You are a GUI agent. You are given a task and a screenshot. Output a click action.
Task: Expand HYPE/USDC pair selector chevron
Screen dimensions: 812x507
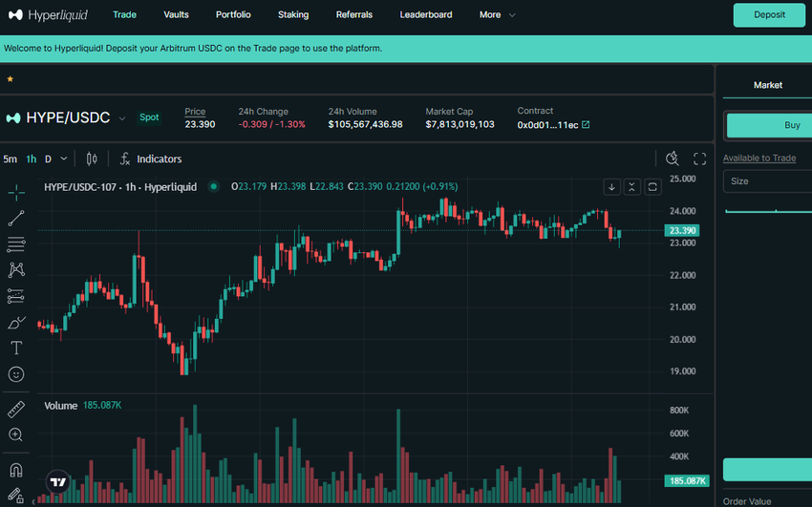(122, 118)
